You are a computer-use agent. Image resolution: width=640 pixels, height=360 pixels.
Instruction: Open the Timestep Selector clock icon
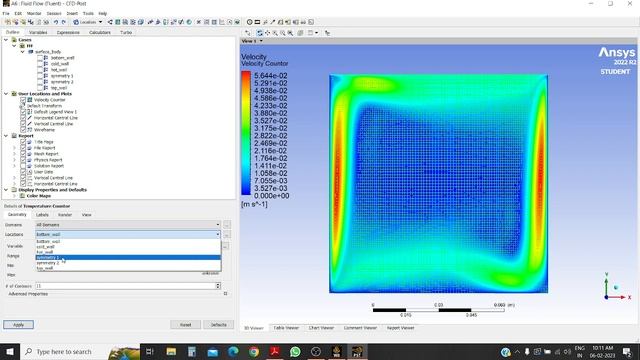click(x=249, y=22)
